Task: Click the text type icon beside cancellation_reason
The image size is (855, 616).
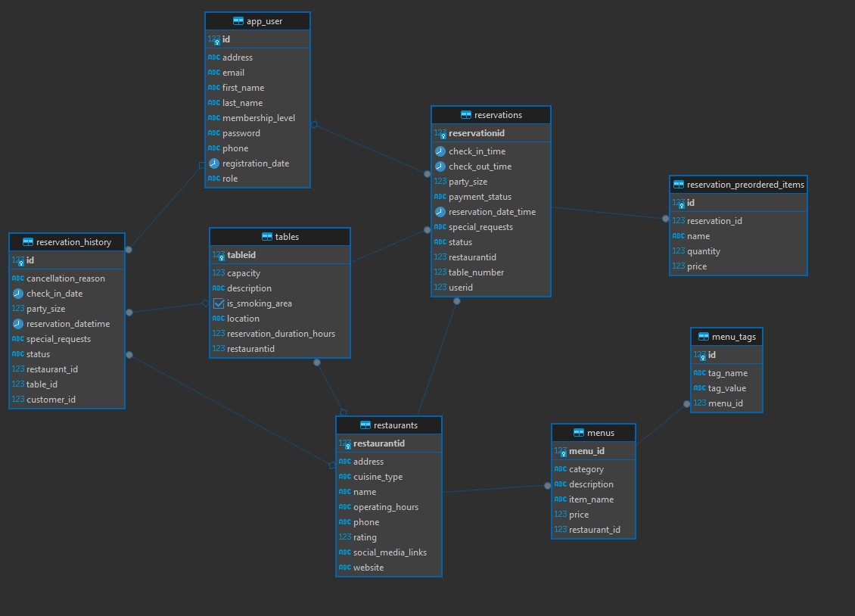Action: pyautogui.click(x=17, y=278)
